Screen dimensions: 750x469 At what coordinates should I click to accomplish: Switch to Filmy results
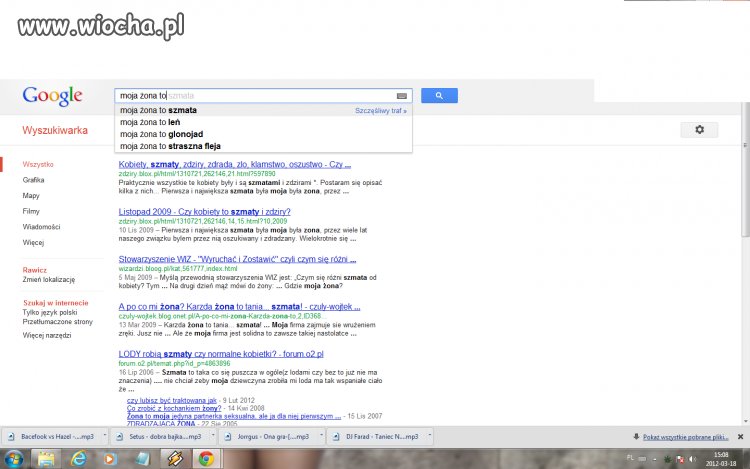[31, 211]
